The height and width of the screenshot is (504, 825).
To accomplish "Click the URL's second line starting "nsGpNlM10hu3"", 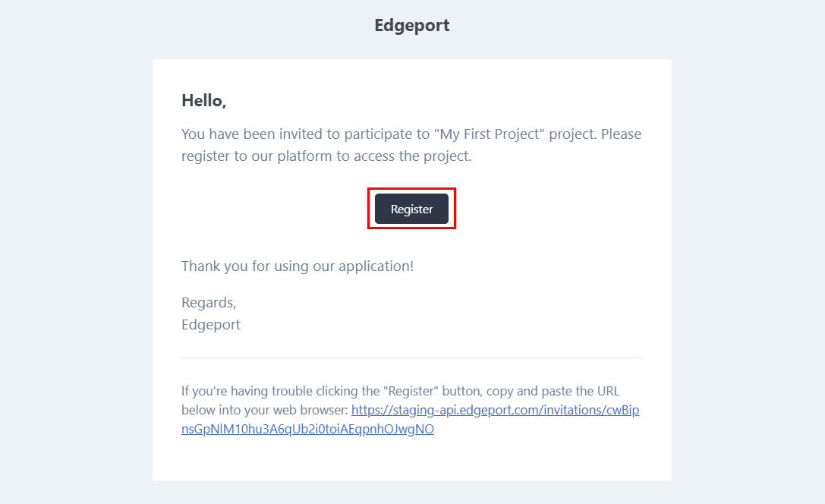I will pos(307,430).
